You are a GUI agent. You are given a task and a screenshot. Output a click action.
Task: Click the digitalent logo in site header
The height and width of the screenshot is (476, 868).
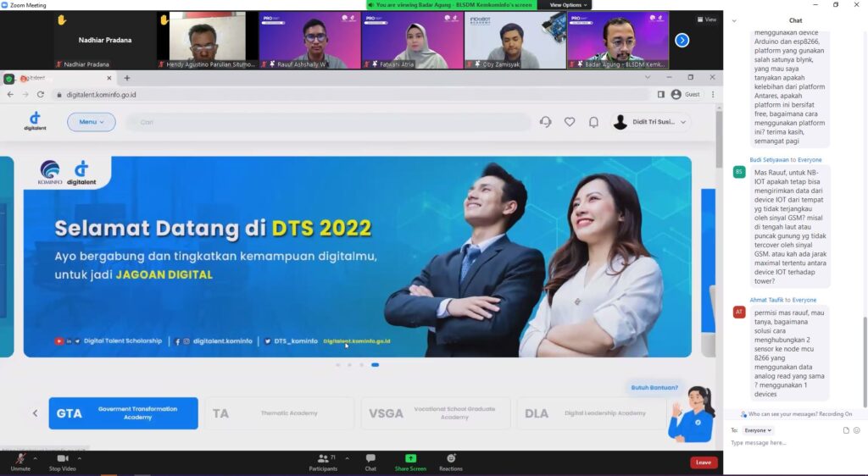tap(35, 121)
